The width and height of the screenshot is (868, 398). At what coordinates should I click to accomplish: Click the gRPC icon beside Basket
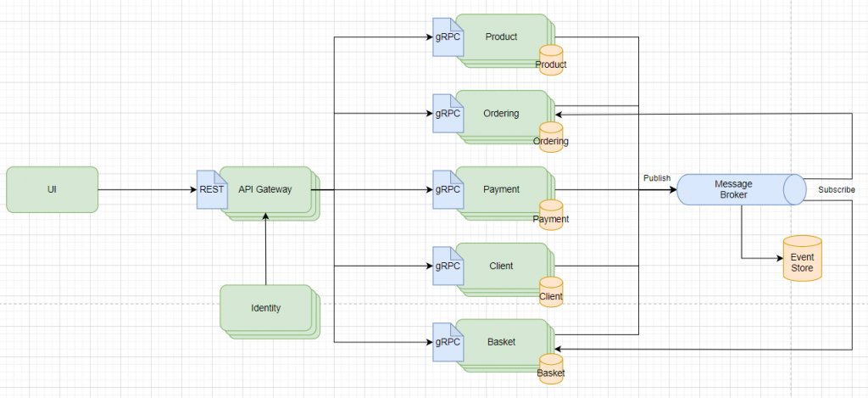click(448, 343)
